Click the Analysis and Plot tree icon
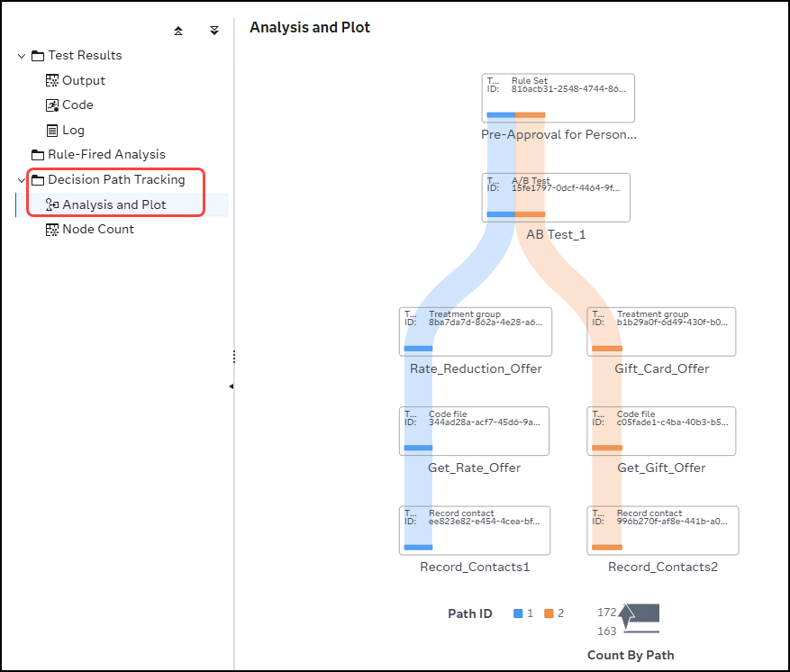 [x=52, y=204]
